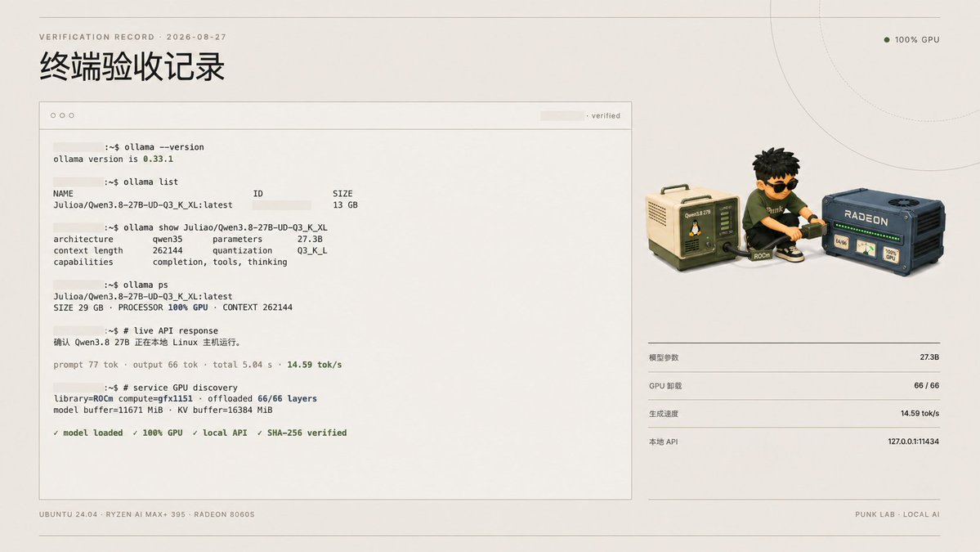
Task: Click the 模型参数 row value 27.3B
Action: [929, 357]
